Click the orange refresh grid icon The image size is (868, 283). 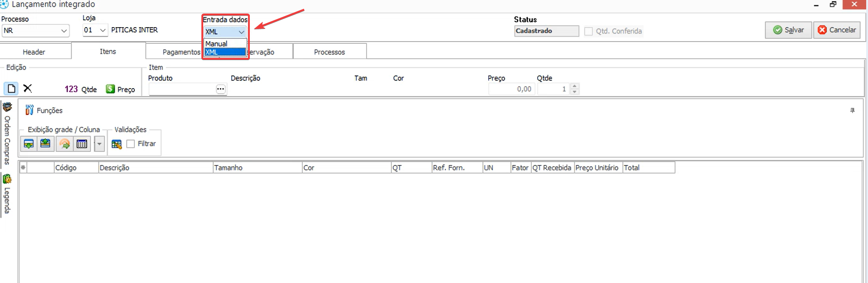click(x=65, y=144)
